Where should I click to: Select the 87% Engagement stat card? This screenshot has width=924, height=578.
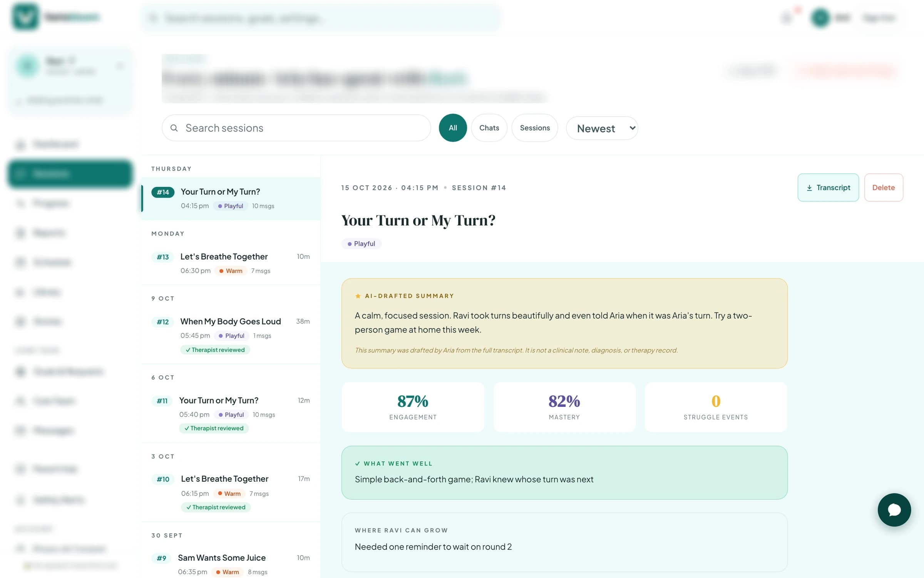[413, 407]
